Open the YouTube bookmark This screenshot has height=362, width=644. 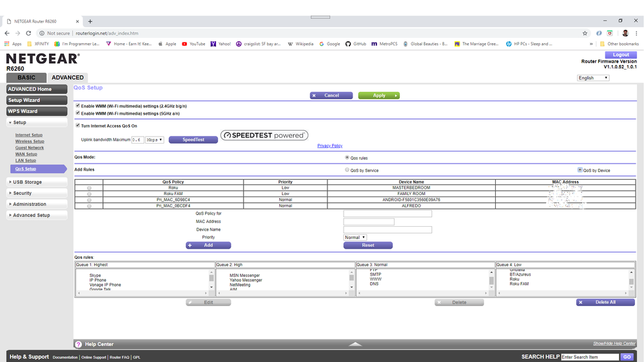(193, 44)
